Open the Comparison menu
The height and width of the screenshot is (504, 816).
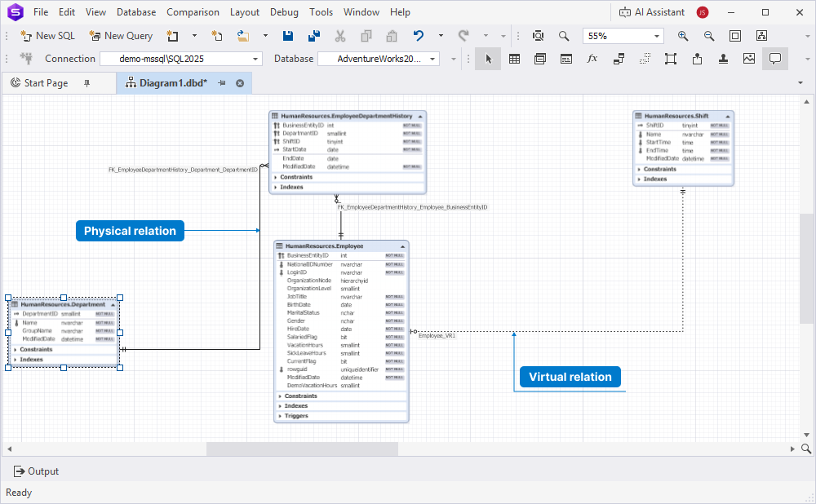point(193,12)
